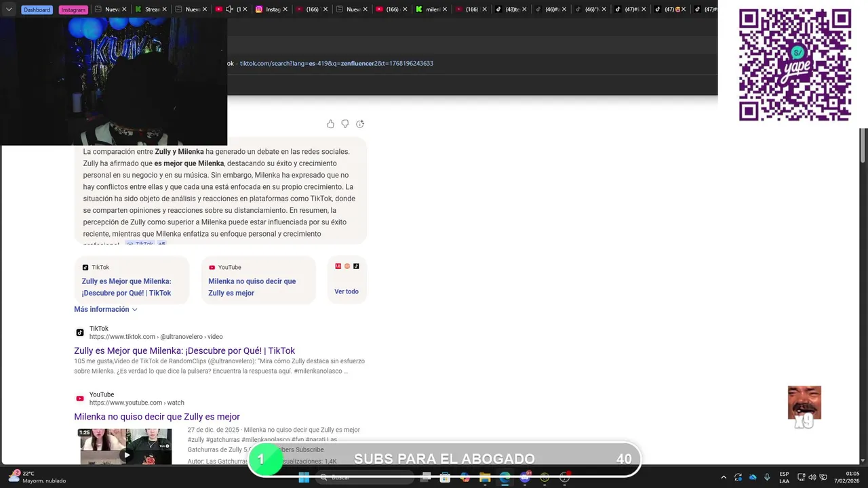This screenshot has width=868, height=488.
Task: Open the YouTube video thumbnail
Action: tap(126, 446)
